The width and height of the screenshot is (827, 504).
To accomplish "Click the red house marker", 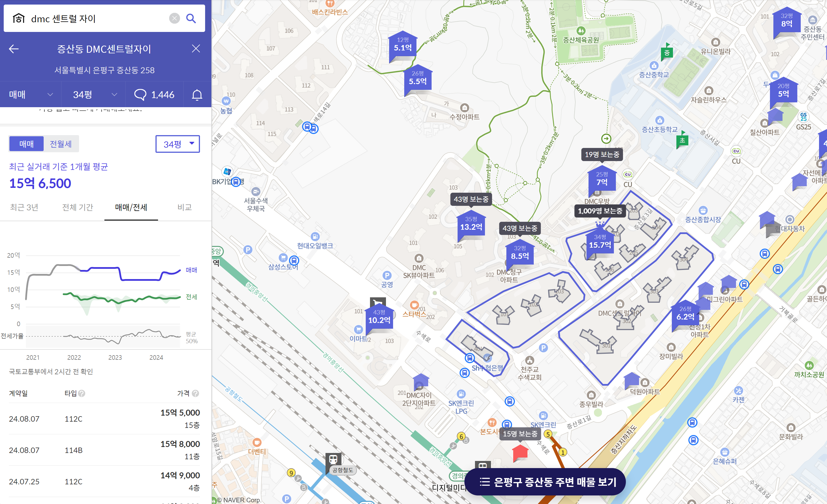I will coord(520,452).
